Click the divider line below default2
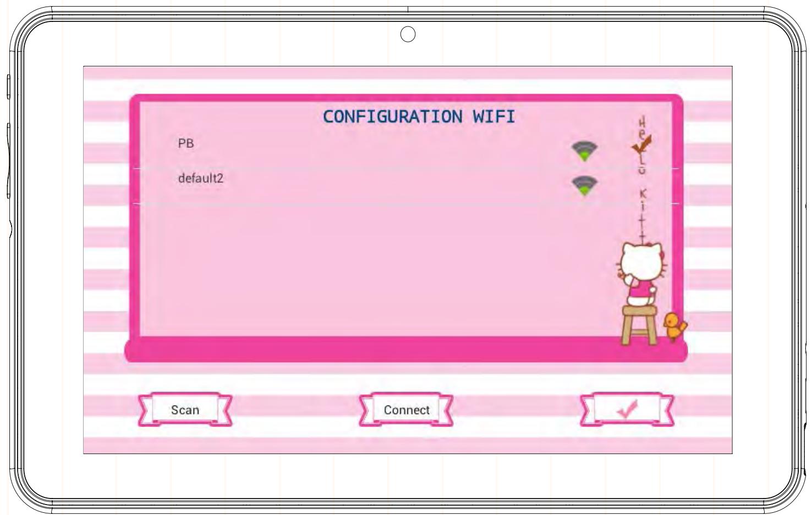The width and height of the screenshot is (812, 515). click(352, 203)
